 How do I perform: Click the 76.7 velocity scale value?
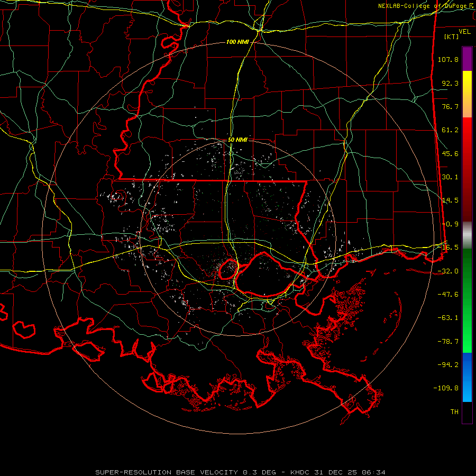[450, 106]
